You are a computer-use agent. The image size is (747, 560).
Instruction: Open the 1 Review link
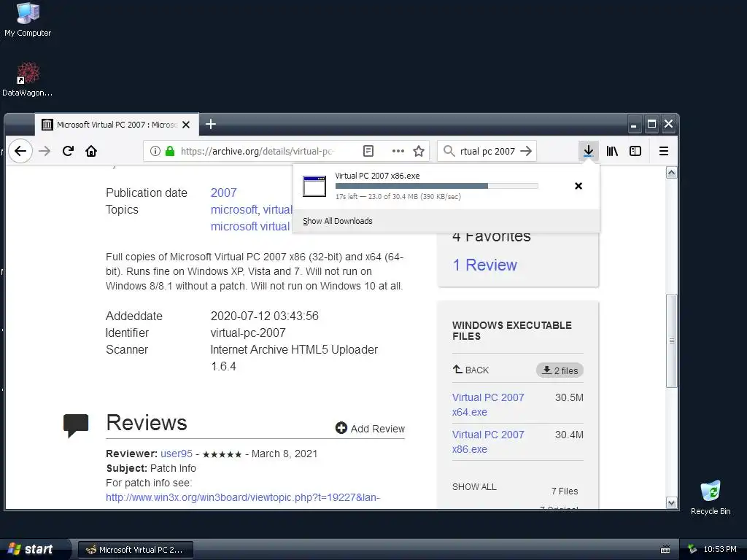484,265
